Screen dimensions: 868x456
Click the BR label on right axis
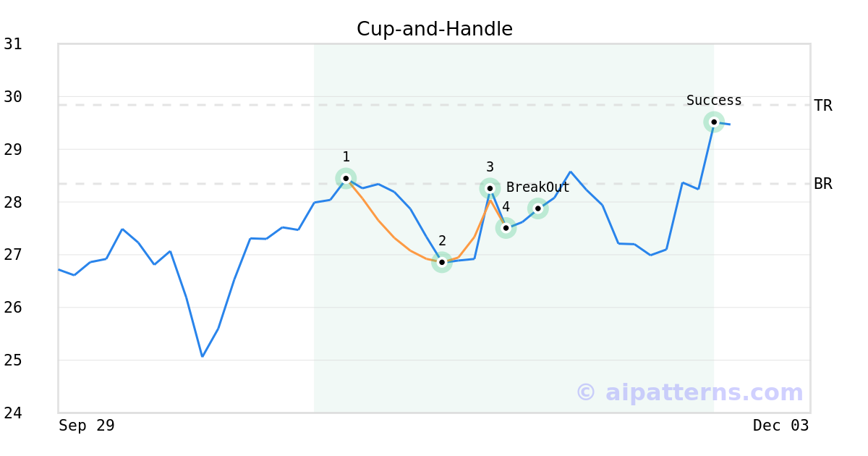tap(823, 184)
